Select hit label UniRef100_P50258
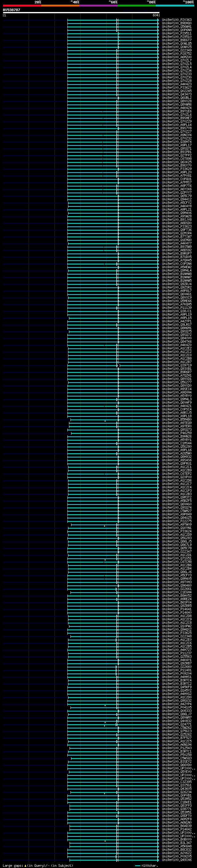The width and height of the screenshot is (197, 868). [177, 754]
